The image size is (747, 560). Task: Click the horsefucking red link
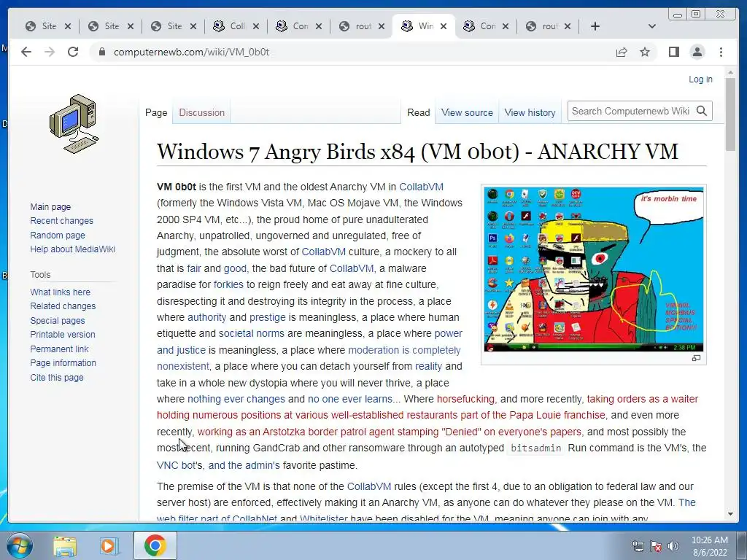click(x=465, y=399)
